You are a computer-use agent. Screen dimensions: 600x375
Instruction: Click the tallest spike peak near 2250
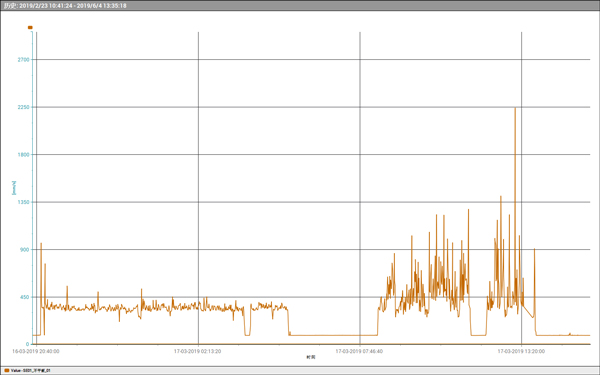[x=515, y=109]
